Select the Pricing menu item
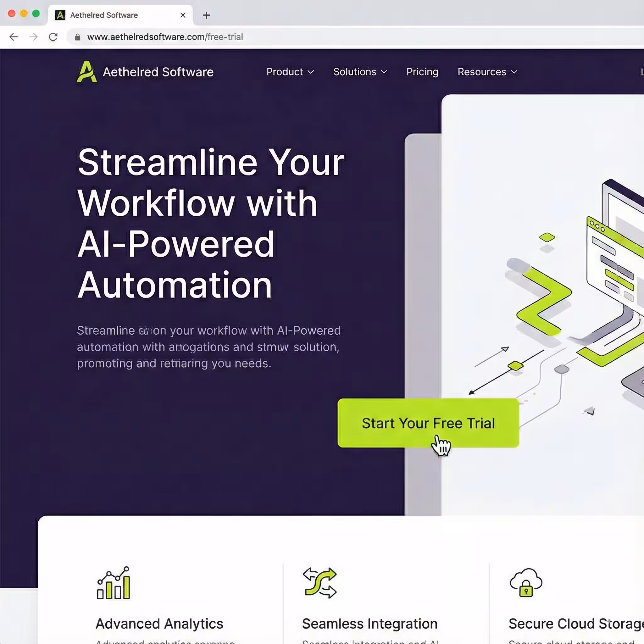The width and height of the screenshot is (644, 644). coord(422,72)
